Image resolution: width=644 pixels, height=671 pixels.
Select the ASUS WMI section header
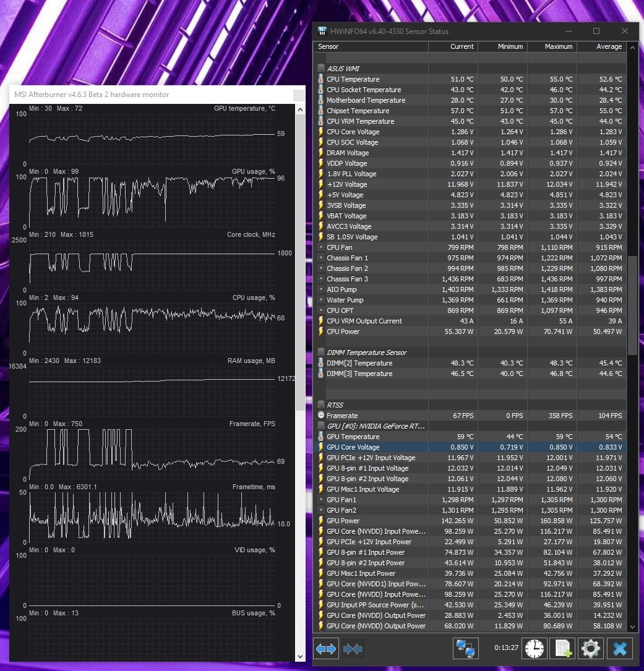470,69
